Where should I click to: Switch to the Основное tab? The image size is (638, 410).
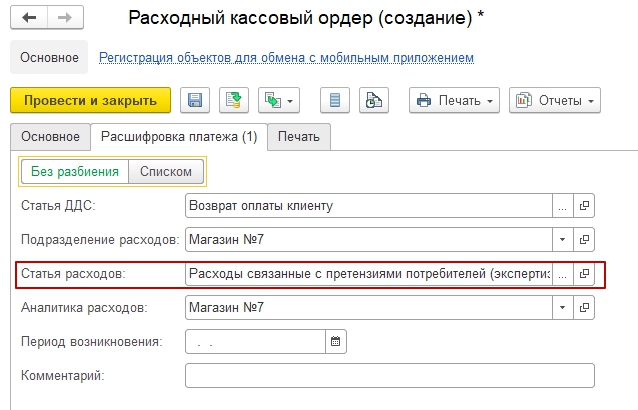50,136
